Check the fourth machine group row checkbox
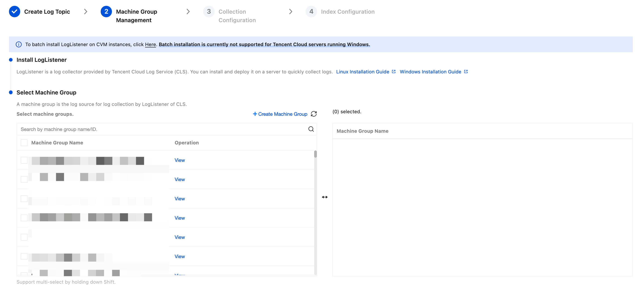The width and height of the screenshot is (644, 300). point(24,218)
